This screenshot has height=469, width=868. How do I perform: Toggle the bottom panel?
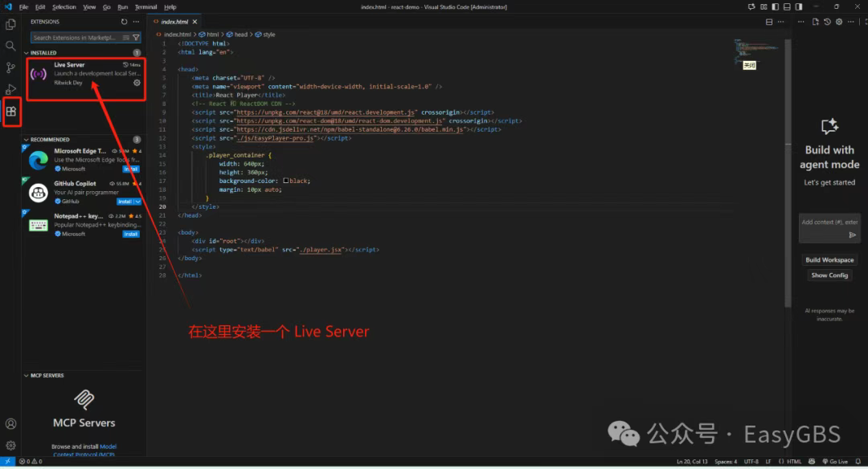[x=787, y=6]
